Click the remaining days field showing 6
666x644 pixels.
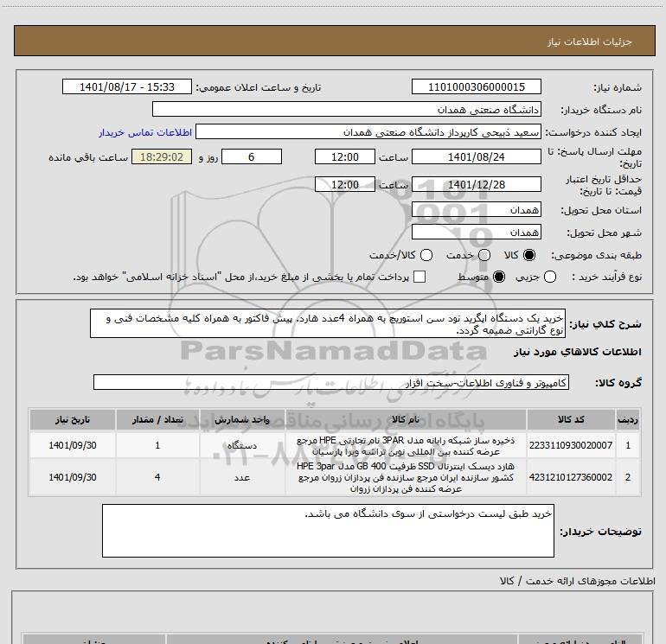(x=252, y=156)
